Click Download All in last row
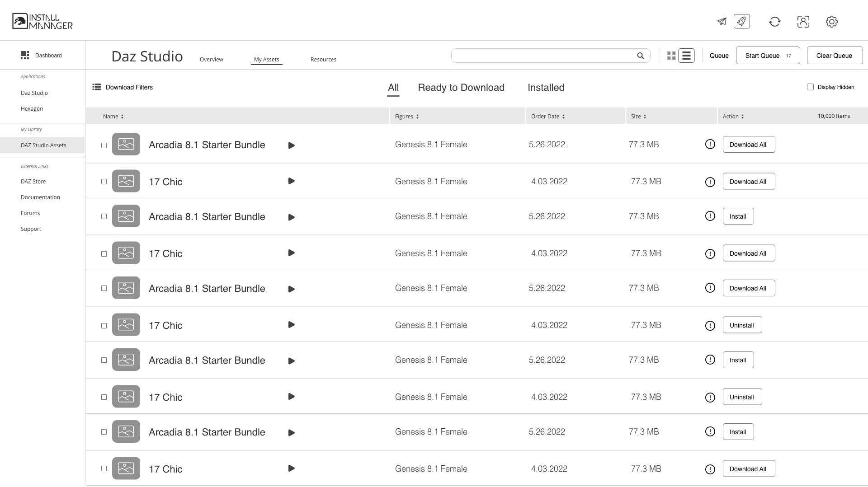Image resolution: width=868 pixels, height=487 pixels. pos(749,469)
